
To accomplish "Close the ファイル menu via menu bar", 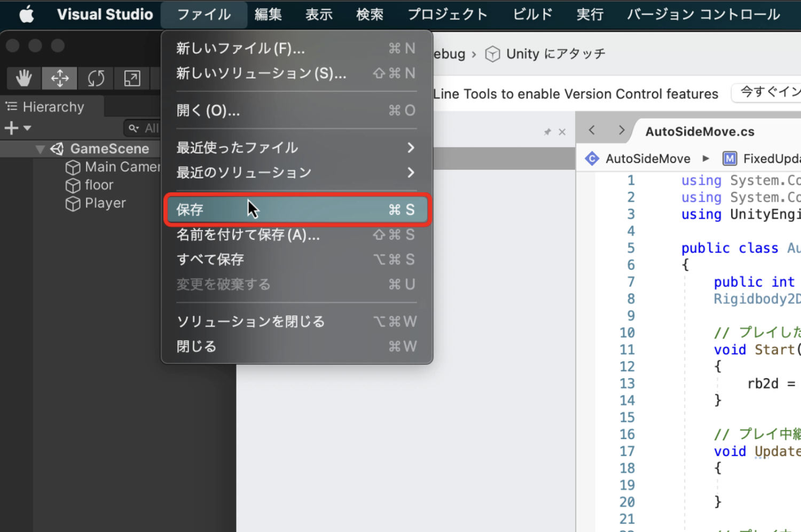I will pyautogui.click(x=204, y=14).
